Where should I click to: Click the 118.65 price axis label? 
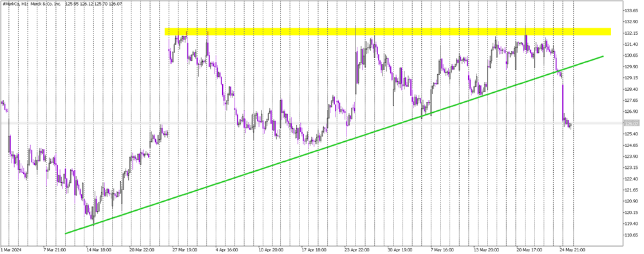pos(630,235)
